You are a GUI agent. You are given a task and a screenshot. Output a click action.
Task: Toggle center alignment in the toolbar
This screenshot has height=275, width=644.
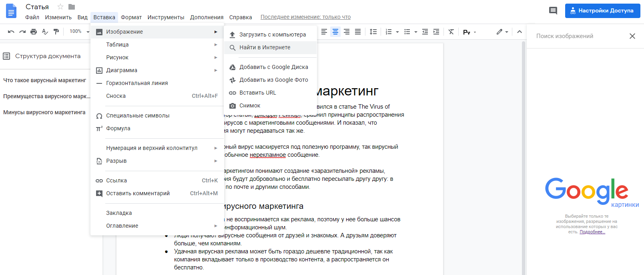click(x=335, y=32)
